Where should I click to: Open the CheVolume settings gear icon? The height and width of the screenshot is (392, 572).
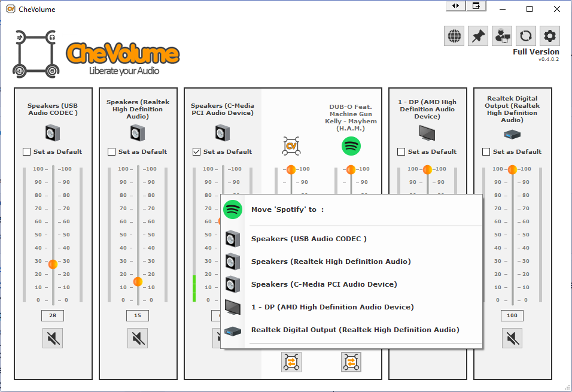[549, 35]
